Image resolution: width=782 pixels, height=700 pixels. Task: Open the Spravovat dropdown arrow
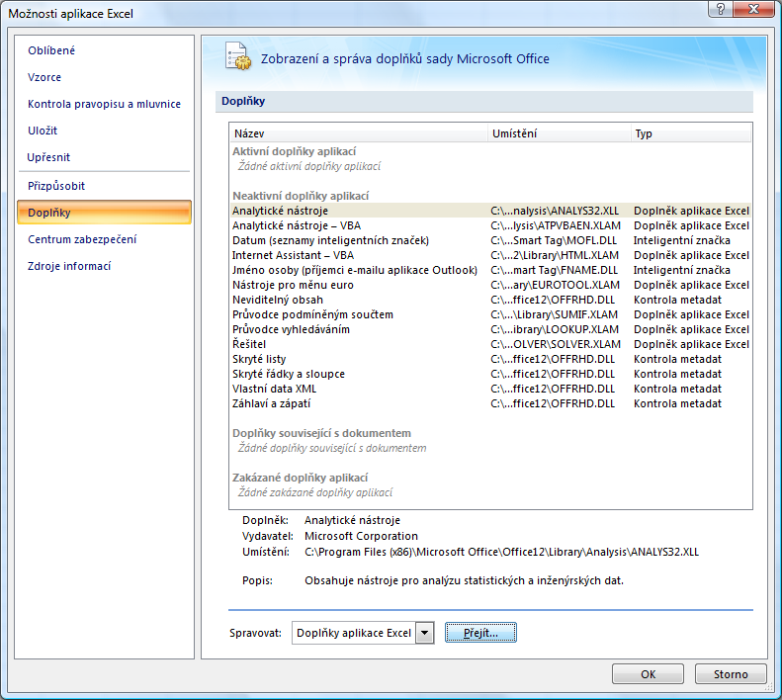pos(424,633)
